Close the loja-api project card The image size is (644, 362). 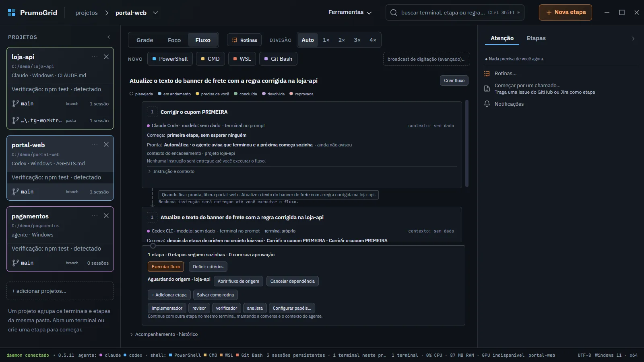pos(106,57)
